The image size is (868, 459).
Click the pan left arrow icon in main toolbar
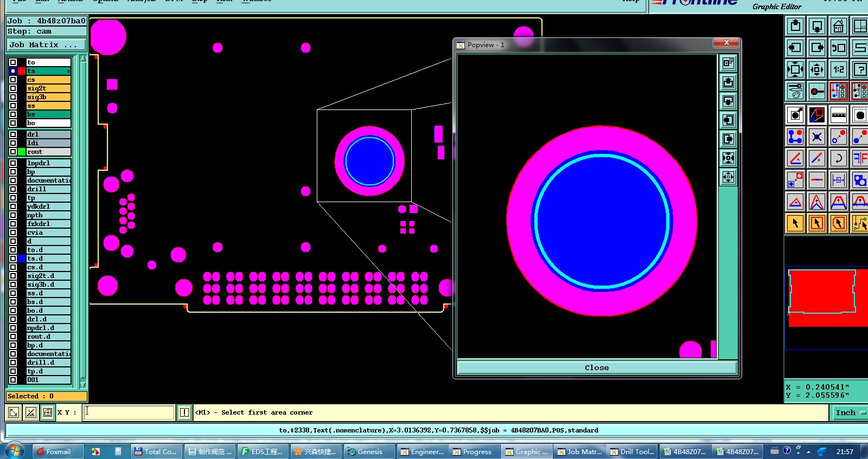[795, 48]
